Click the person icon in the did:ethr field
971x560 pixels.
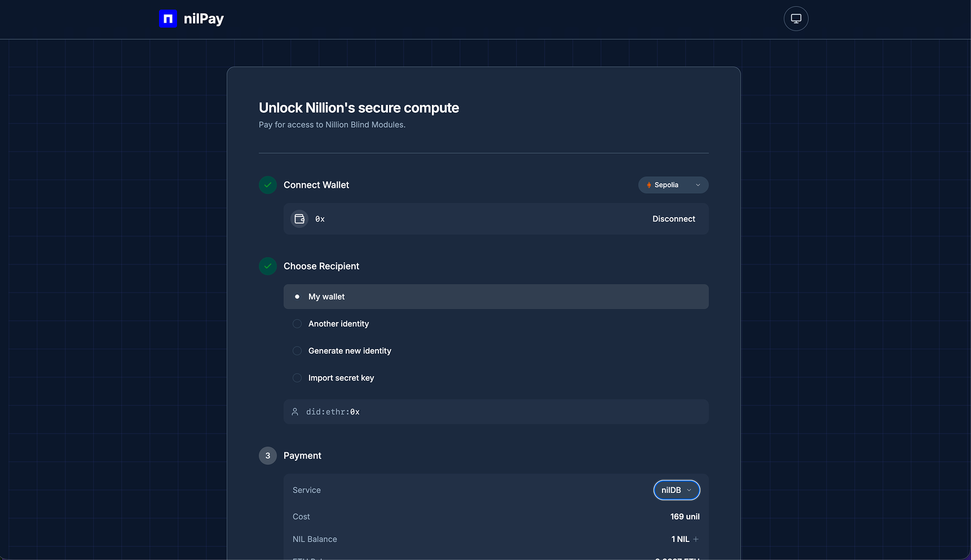(295, 412)
